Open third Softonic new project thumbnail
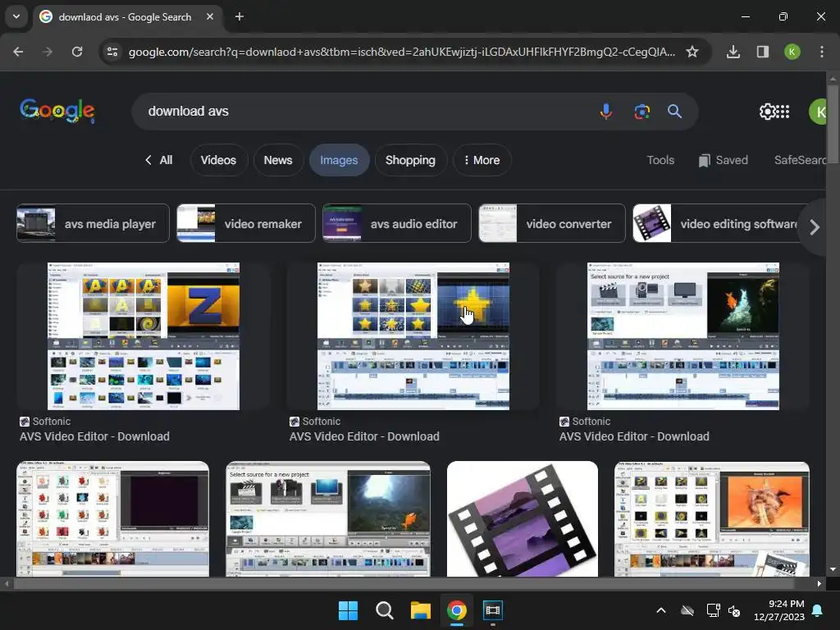 tap(683, 336)
